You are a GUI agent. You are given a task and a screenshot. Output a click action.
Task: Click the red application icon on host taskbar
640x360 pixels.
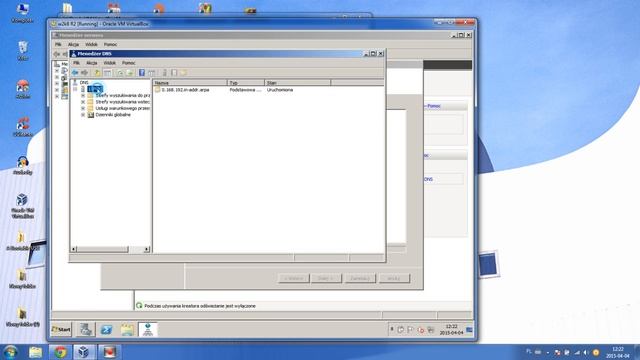[109, 352]
